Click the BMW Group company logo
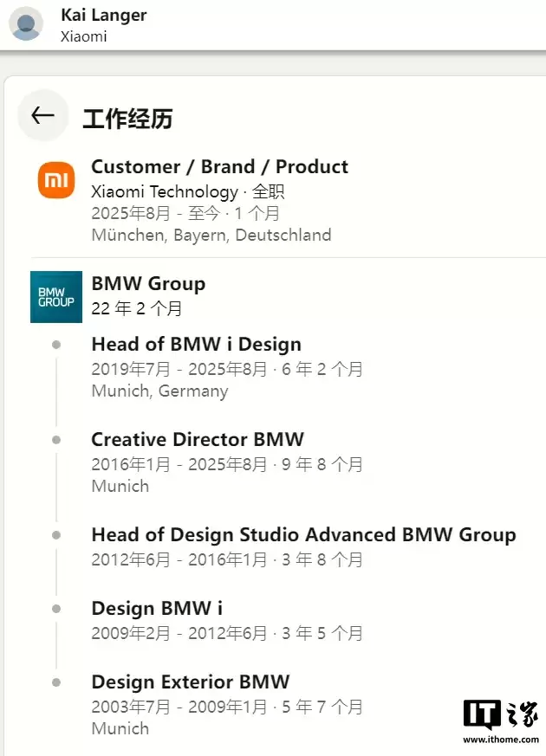Viewport: 546px width, 756px height. tap(56, 297)
